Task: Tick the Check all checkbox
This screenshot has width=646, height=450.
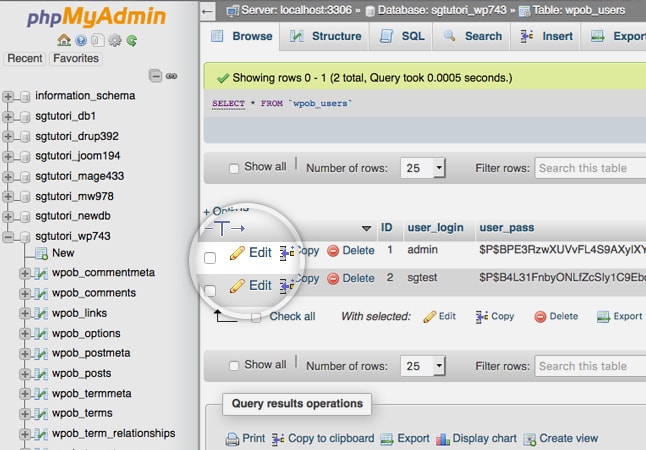Action: (x=256, y=318)
